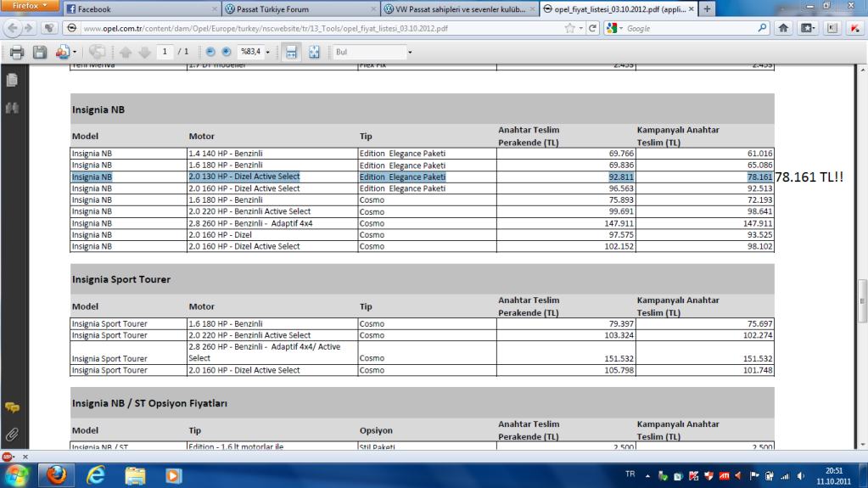Image resolution: width=868 pixels, height=488 pixels.
Task: Switch to VW Passat sahipleri ve sevenler tab
Action: click(x=460, y=9)
